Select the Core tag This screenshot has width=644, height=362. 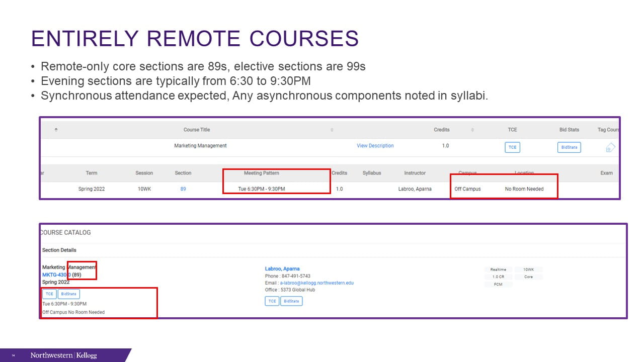pyautogui.click(x=528, y=277)
